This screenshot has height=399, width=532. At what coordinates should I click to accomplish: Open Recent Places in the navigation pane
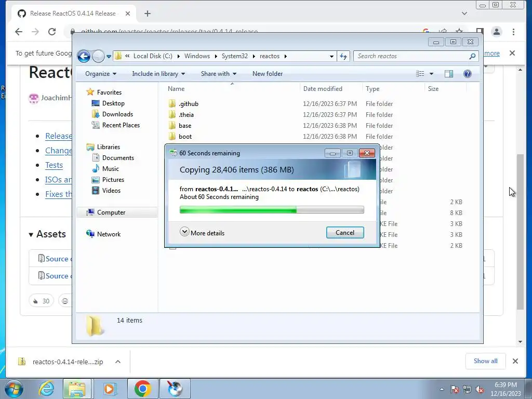coord(121,125)
